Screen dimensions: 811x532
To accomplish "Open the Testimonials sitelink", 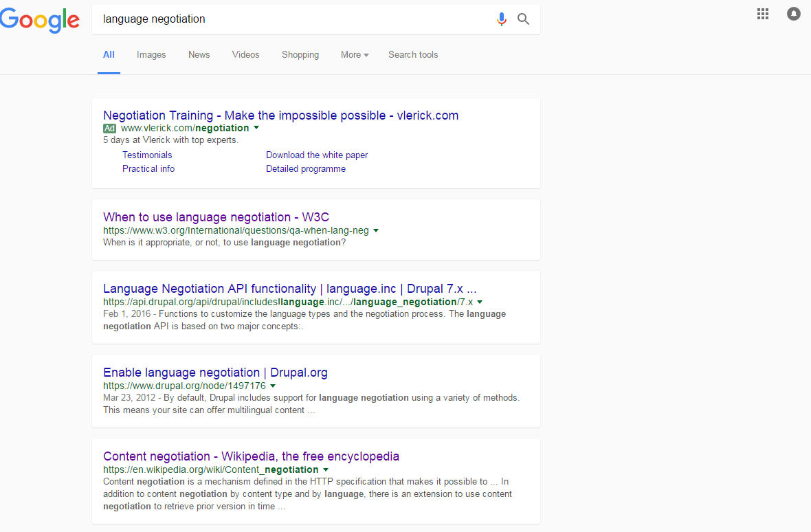I will point(147,155).
